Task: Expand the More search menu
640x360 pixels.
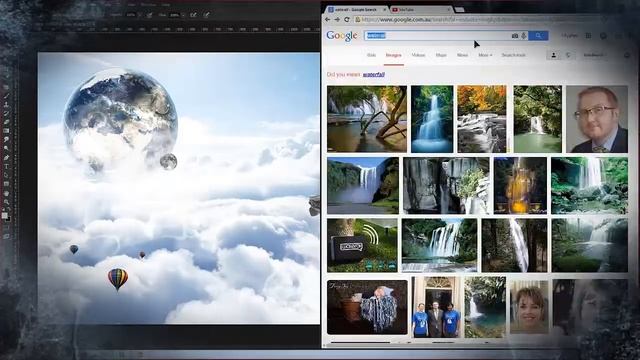Action: (x=485, y=55)
